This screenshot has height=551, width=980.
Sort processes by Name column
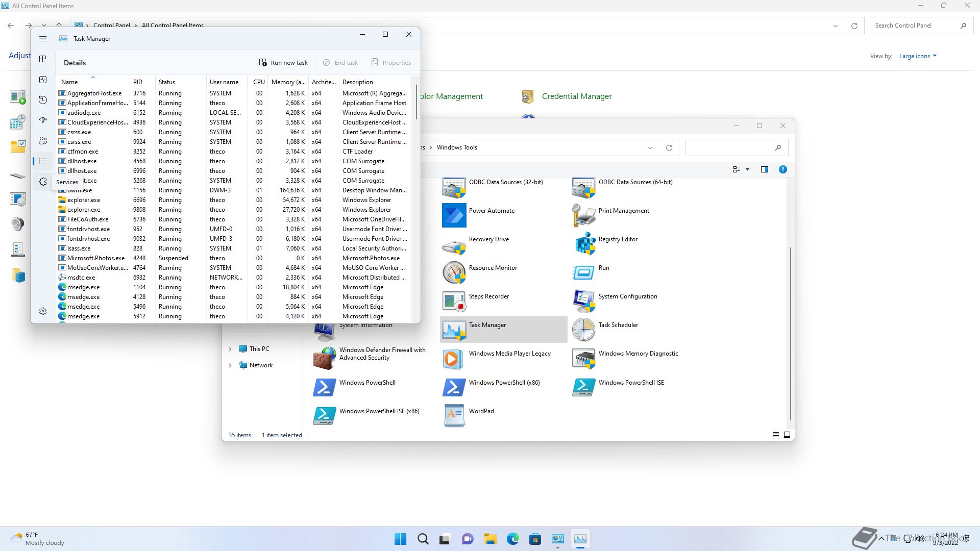tap(93, 82)
